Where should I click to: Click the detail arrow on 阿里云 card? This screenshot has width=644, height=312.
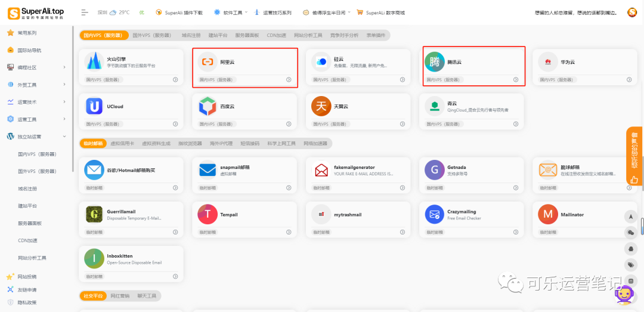[x=289, y=80]
